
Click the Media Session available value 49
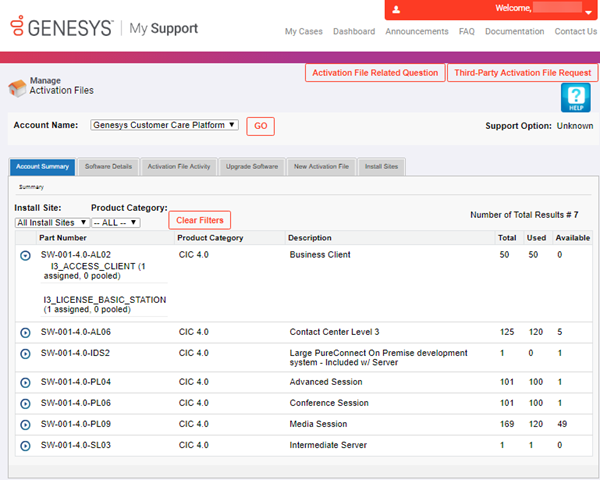pos(562,424)
